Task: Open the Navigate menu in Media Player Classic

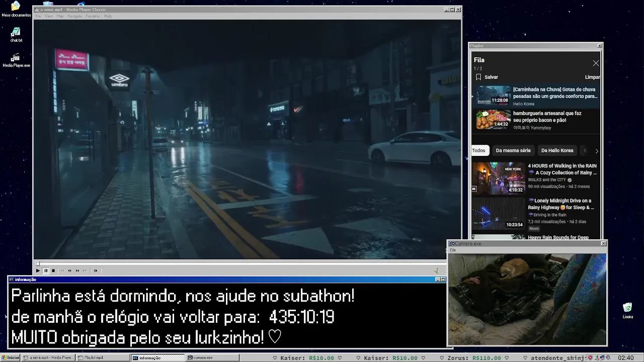Action: click(x=74, y=16)
